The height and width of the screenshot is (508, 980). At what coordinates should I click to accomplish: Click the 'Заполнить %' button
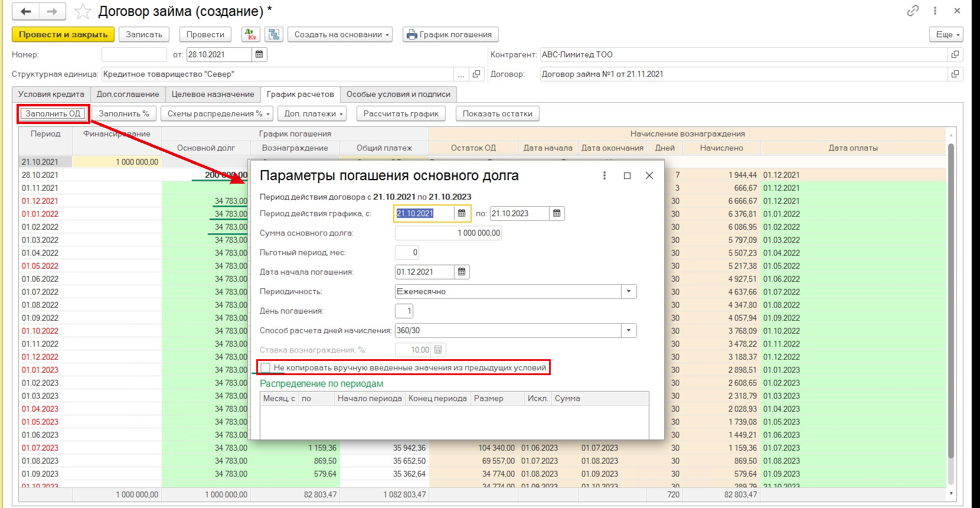click(124, 113)
